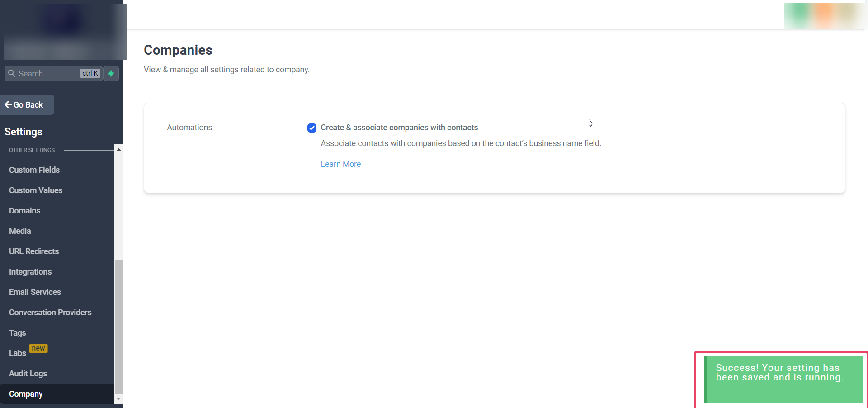
Task: Select Company in the sidebar
Action: coord(57,394)
